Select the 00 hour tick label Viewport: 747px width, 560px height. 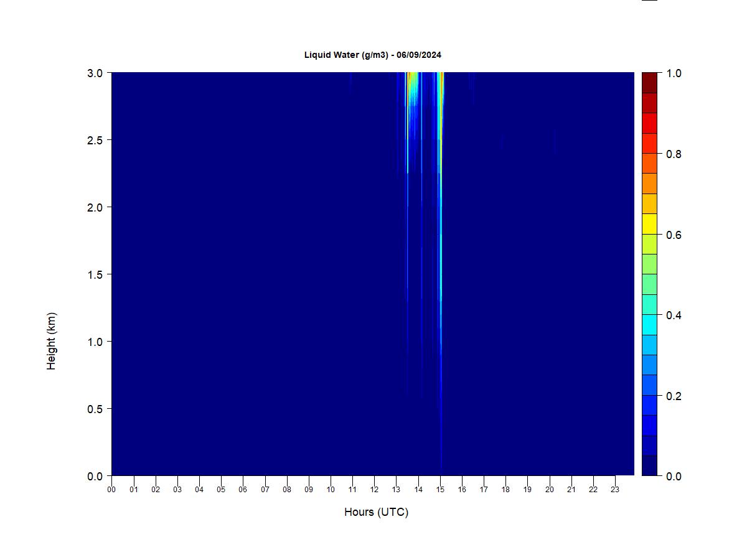click(111, 490)
